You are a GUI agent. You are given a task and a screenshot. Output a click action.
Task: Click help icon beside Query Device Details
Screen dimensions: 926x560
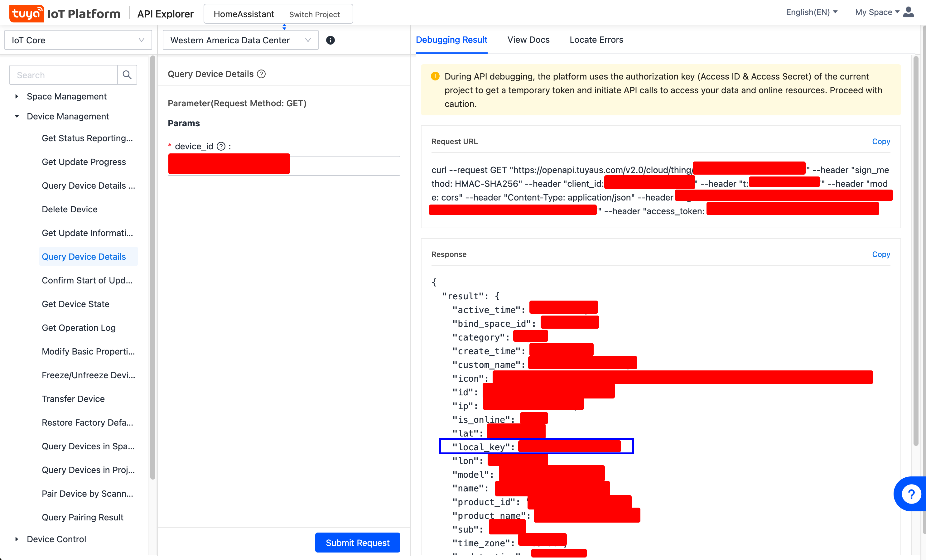click(x=261, y=74)
